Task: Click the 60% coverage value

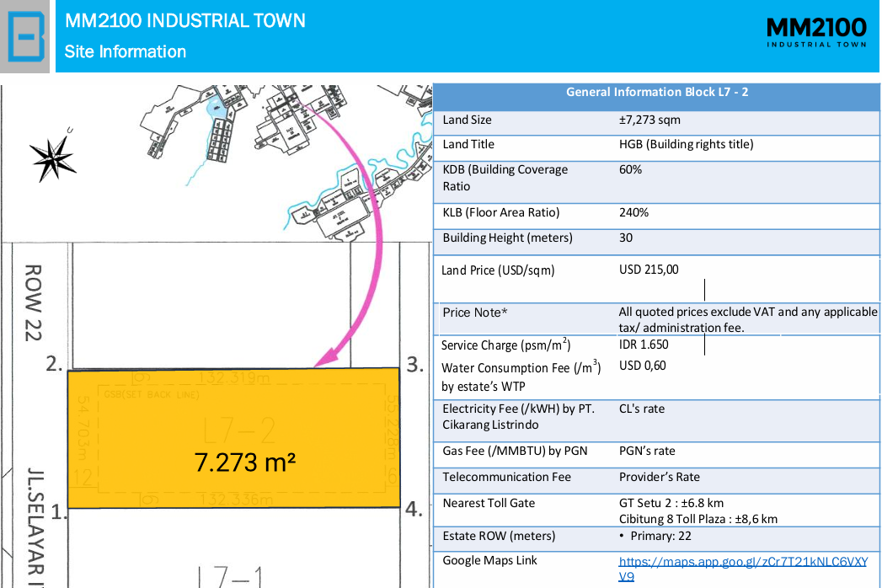Action: click(x=631, y=169)
